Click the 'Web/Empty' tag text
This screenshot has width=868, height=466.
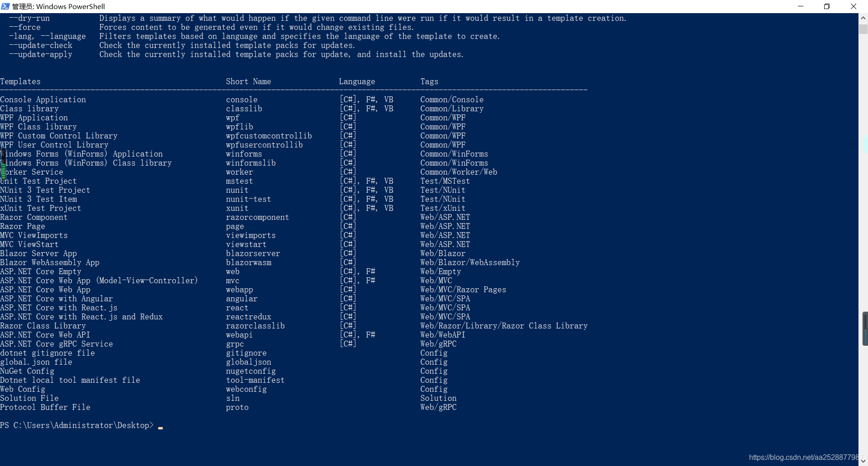click(441, 271)
